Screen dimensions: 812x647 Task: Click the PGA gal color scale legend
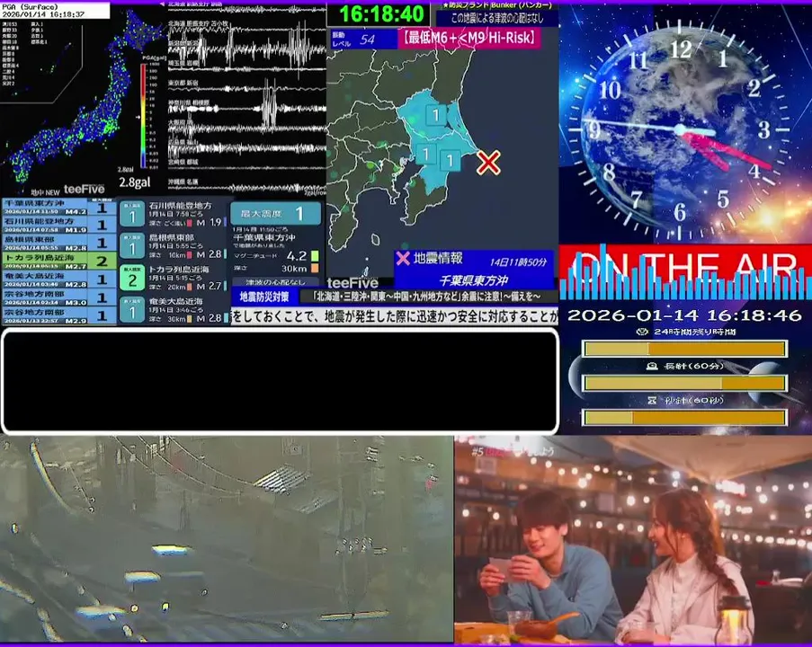tap(147, 115)
